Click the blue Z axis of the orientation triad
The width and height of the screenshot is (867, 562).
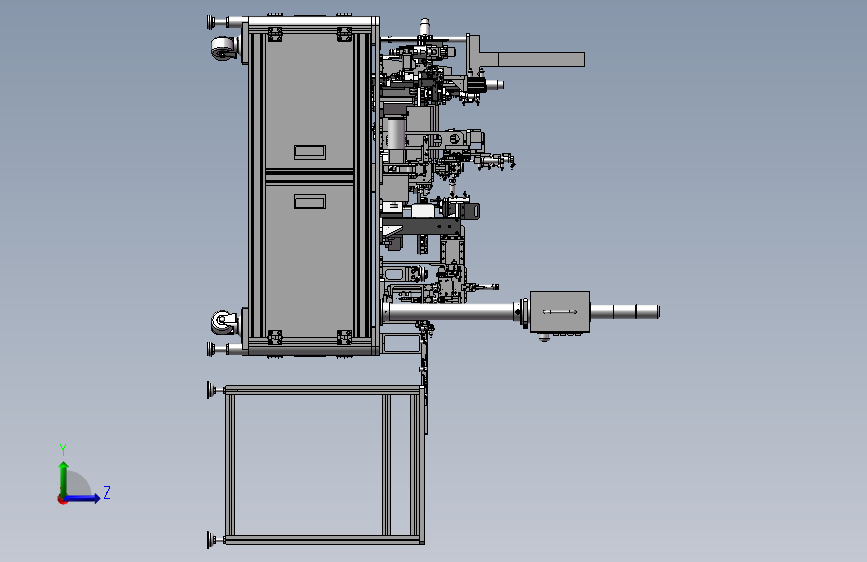[83, 498]
